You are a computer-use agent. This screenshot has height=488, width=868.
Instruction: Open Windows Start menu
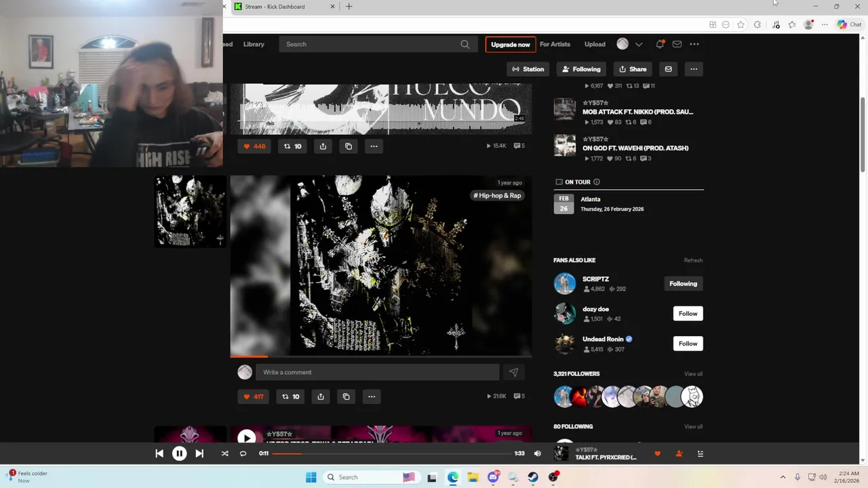311,477
